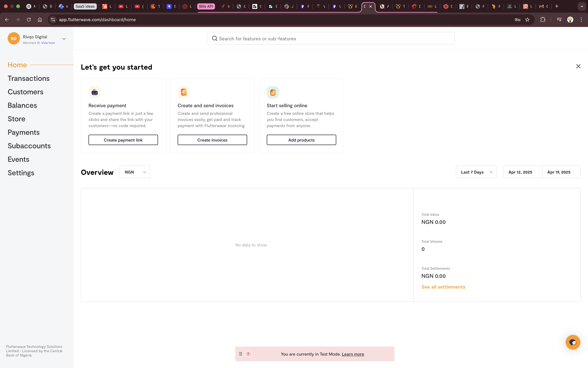This screenshot has width=588, height=368.
Task: Click the Receive payment wallet icon
Action: click(94, 92)
